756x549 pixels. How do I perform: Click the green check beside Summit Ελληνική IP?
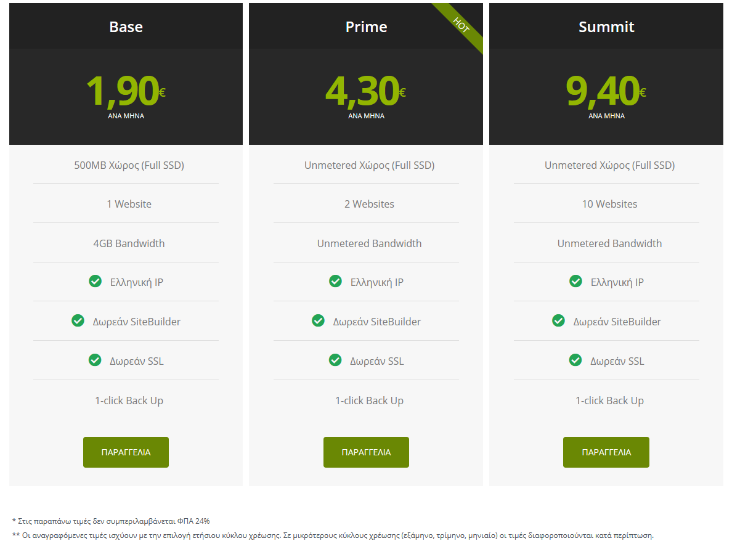click(x=575, y=282)
